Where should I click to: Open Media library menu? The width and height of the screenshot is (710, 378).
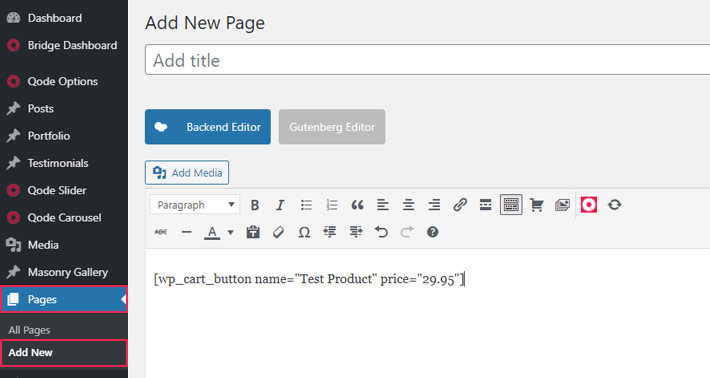pos(43,245)
